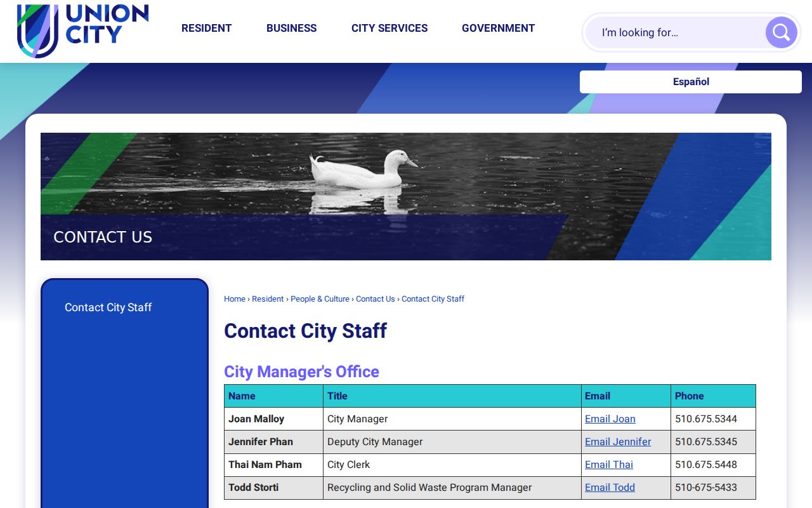This screenshot has height=508, width=812.
Task: Open the Contact City Staff breadcrumb link
Action: pos(433,299)
